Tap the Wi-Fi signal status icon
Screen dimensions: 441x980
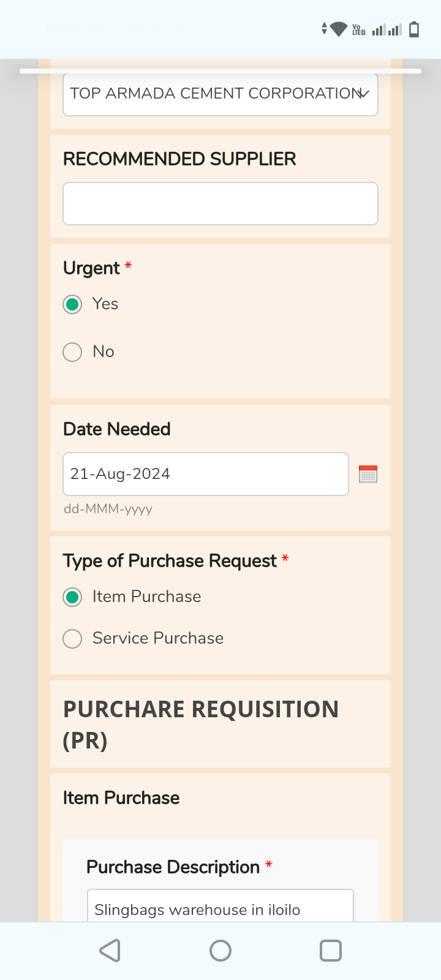pos(338,29)
